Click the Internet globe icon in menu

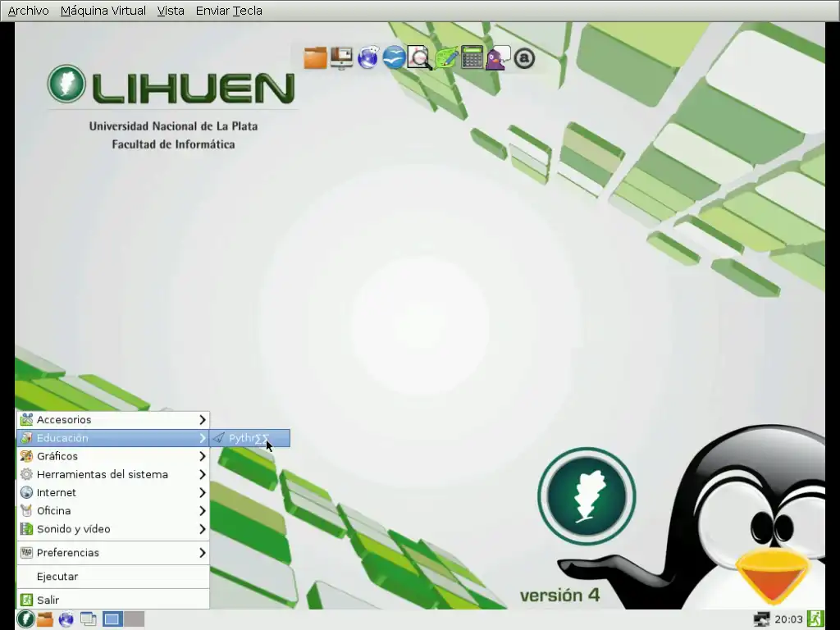(26, 492)
